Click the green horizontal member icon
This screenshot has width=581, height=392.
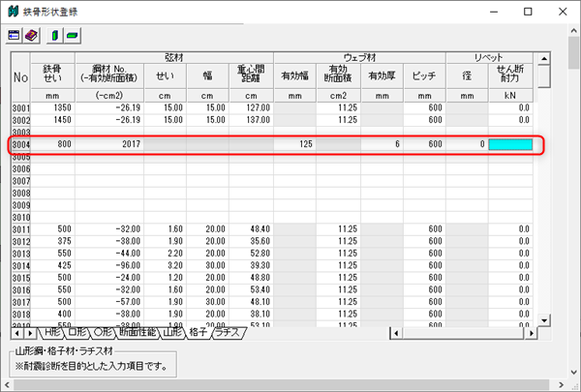[x=73, y=35]
